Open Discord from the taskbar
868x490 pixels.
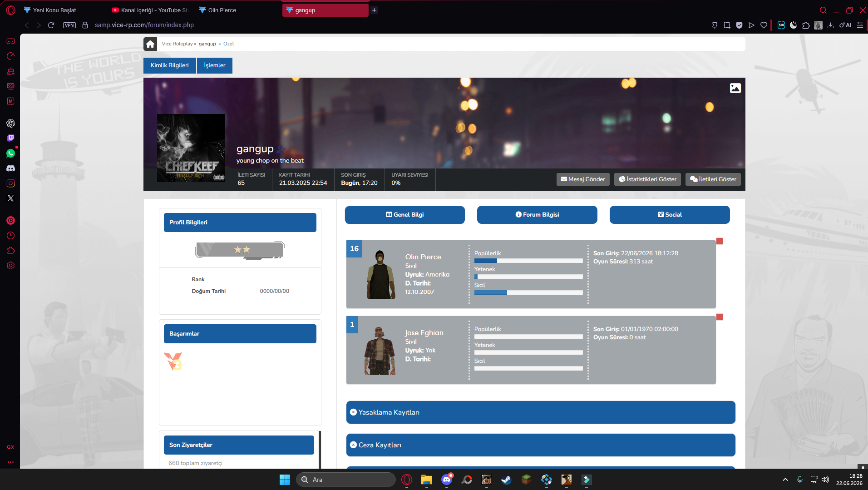(447, 480)
